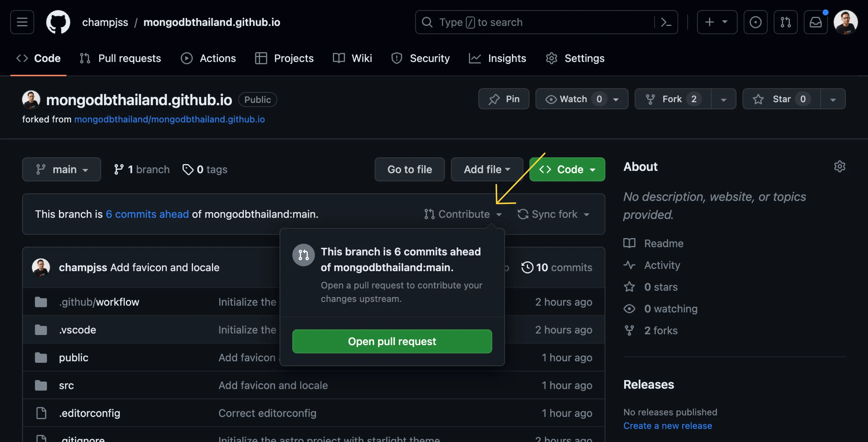The width and height of the screenshot is (868, 442).
Task: Click the Wiki book icon
Action: click(338, 58)
